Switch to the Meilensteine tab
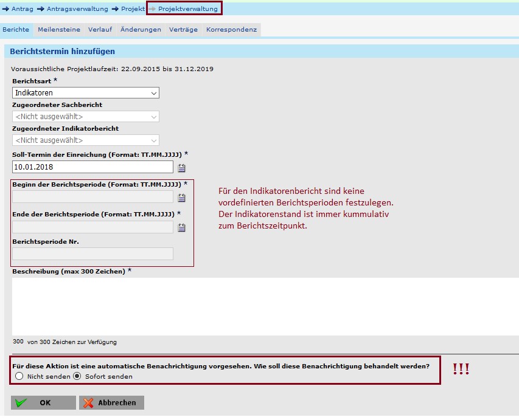 click(x=58, y=29)
